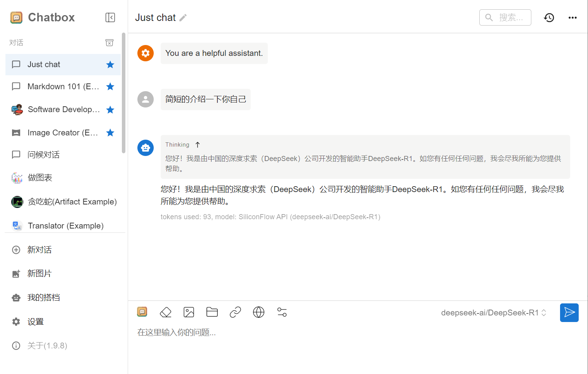Image resolution: width=588 pixels, height=374 pixels.
Task: Click the user avatar icon
Action: click(x=146, y=99)
